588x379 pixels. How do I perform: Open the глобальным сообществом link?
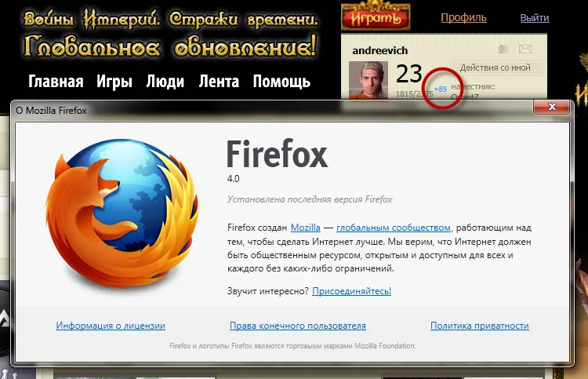coord(394,228)
